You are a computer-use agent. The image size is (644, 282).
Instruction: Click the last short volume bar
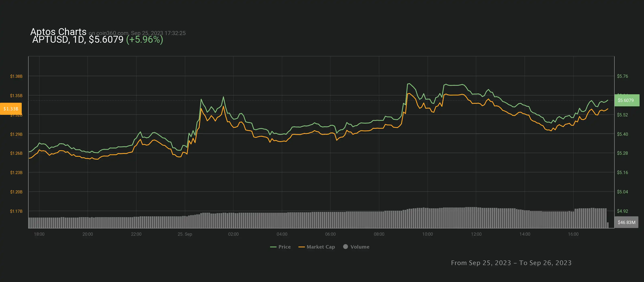[608, 225]
